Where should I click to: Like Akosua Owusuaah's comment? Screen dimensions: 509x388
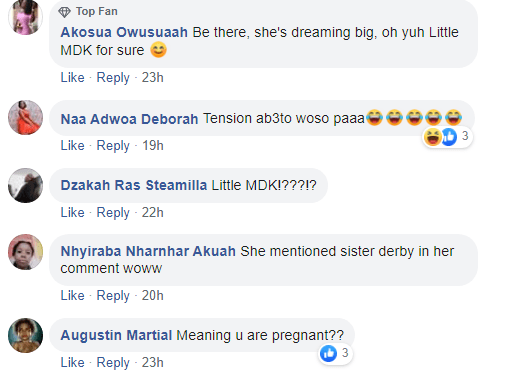(72, 78)
